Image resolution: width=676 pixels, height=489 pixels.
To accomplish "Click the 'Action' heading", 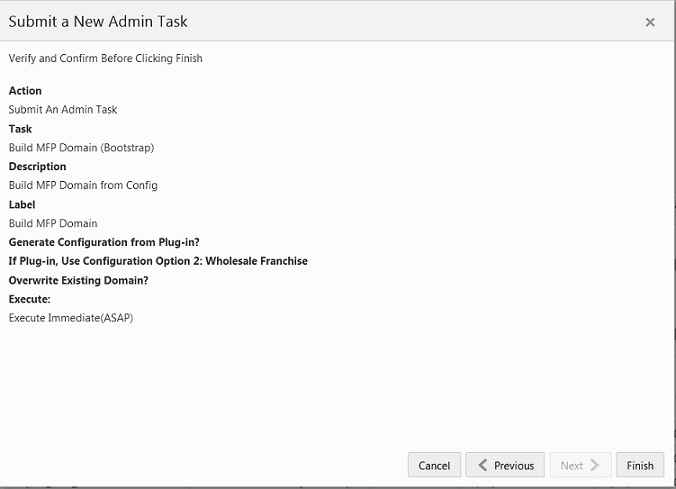I will [25, 91].
